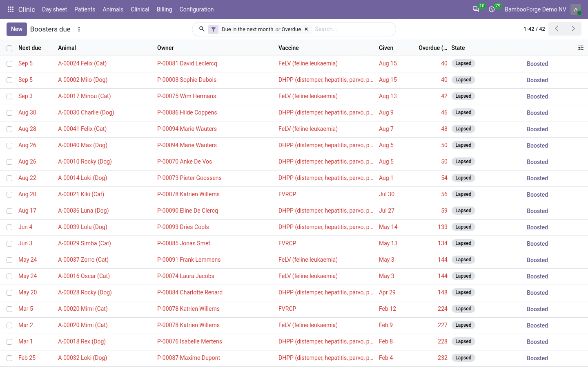
Task: Select the A-00030 Charlie (Dog) row checkbox
Action: (9, 113)
